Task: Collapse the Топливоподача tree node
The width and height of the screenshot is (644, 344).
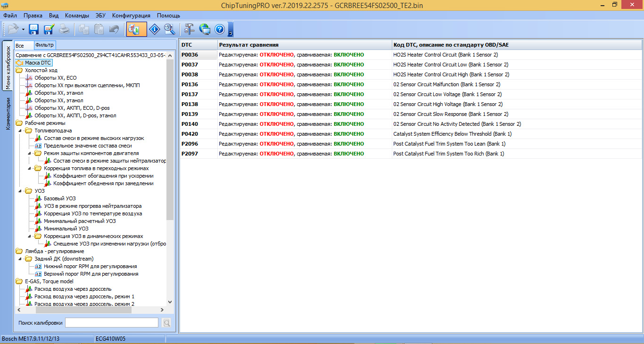Action: [x=19, y=131]
